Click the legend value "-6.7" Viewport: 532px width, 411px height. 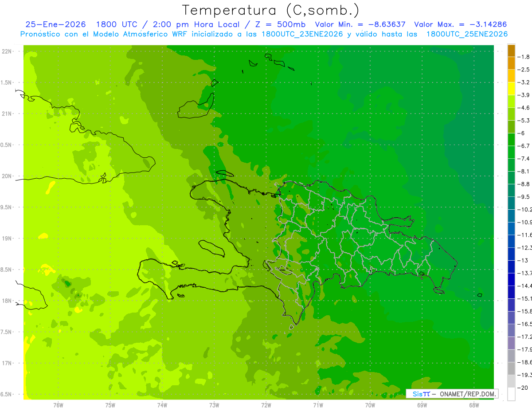tap(524, 146)
